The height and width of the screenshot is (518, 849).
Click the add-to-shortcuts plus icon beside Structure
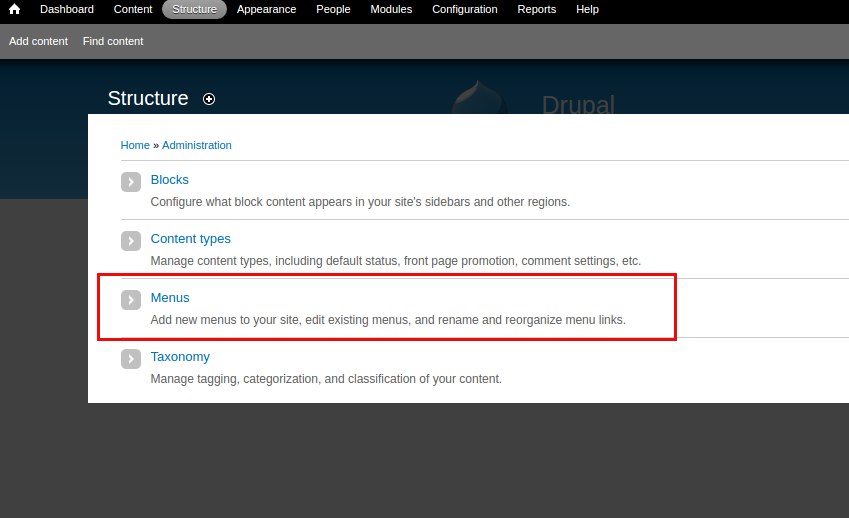pos(209,99)
